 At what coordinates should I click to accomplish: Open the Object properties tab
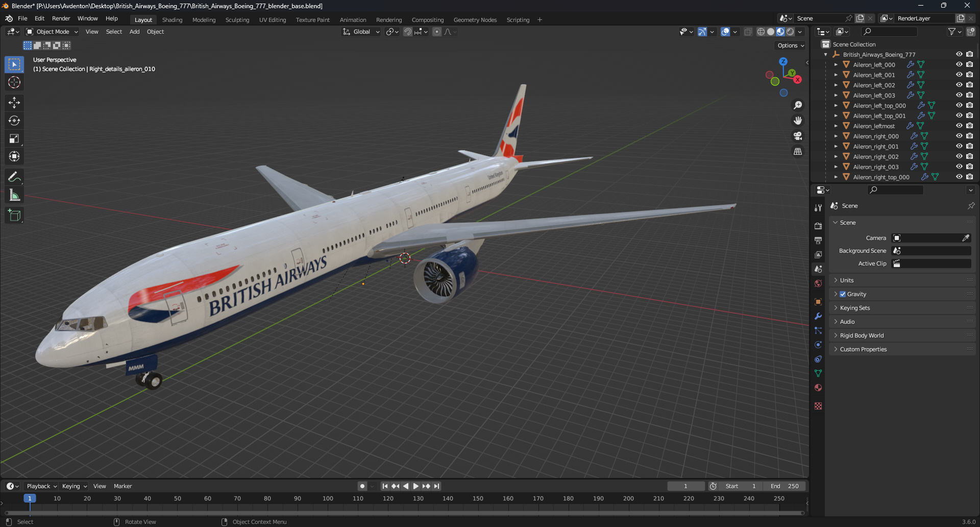(x=818, y=302)
